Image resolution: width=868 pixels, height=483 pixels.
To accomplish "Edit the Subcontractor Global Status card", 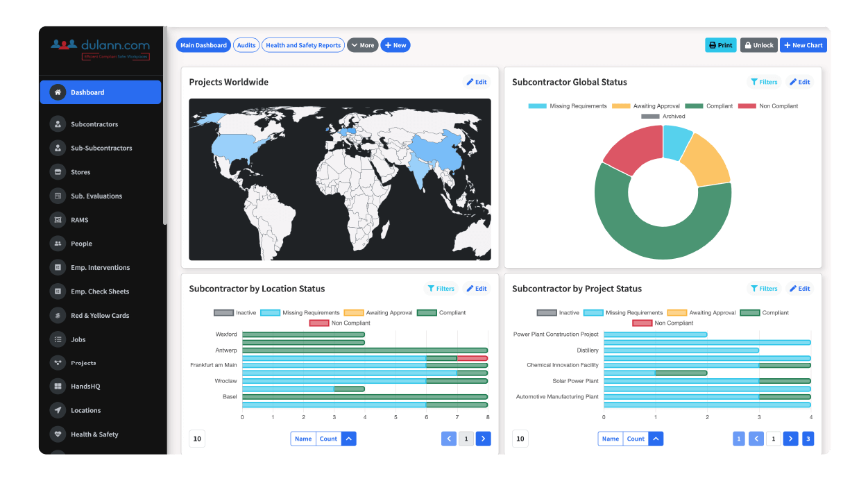I will point(799,82).
